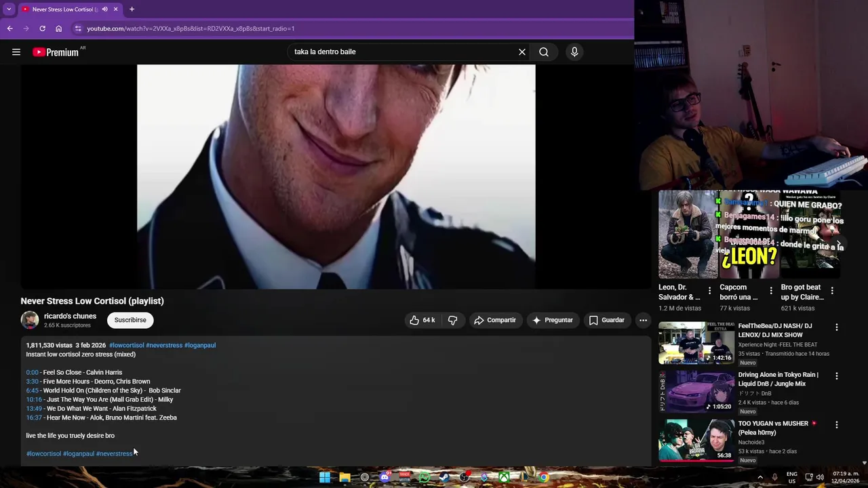The width and height of the screenshot is (868, 488).
Task: Jump to timestamp 3:30 Five More Hours
Action: point(32,382)
